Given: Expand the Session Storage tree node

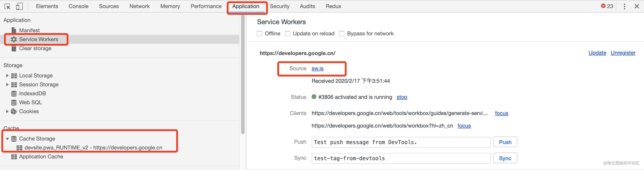Looking at the screenshot, I should pos(7,85).
